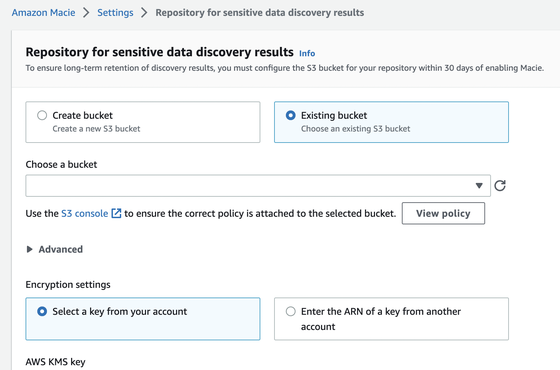Click 'Create a new S3 bucket' description
Image resolution: width=560 pixels, height=370 pixels.
(x=96, y=129)
